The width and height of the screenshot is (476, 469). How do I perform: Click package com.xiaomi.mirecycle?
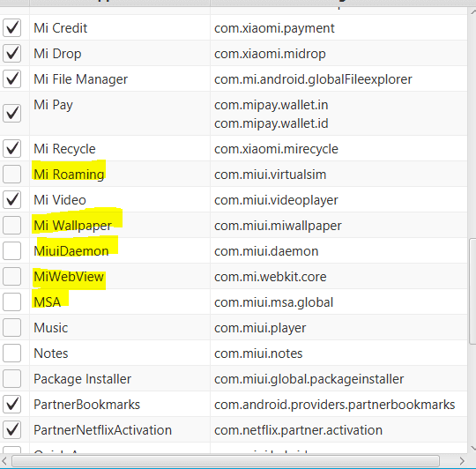(x=276, y=149)
